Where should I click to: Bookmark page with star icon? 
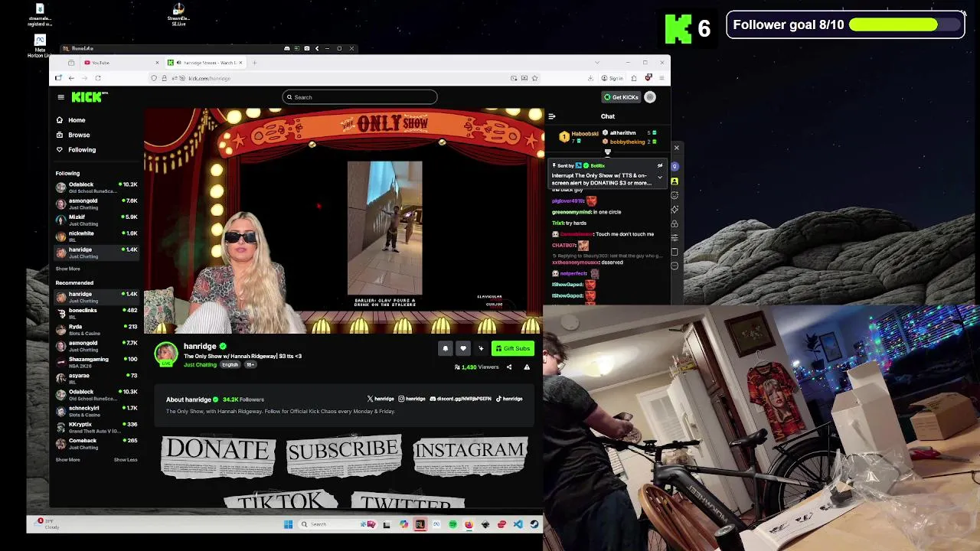[x=534, y=78]
